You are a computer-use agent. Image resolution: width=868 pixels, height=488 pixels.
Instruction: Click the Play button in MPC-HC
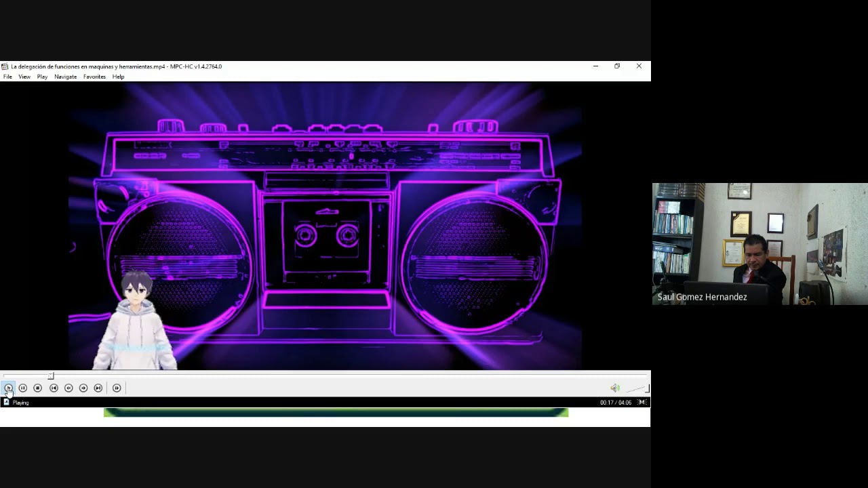point(8,388)
